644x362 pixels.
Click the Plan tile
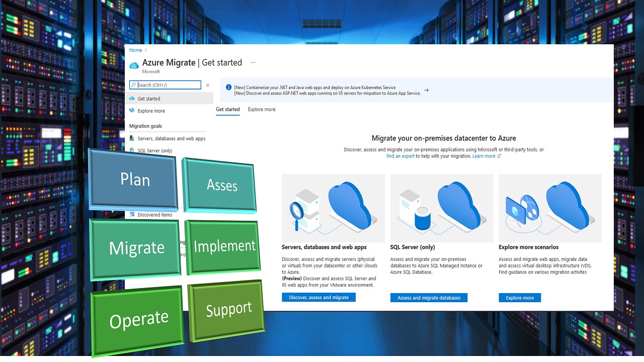click(x=134, y=179)
